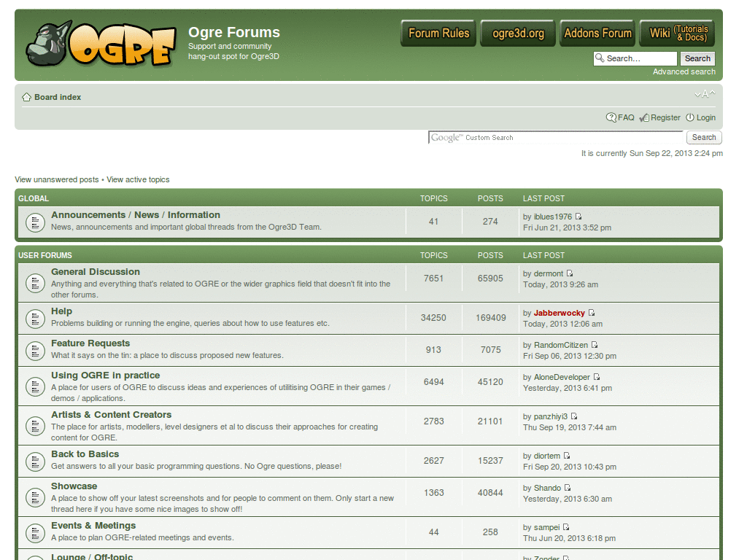The width and height of the screenshot is (747, 560).
Task: Click the Using OGRE in practice forum icon
Action: pos(35,386)
